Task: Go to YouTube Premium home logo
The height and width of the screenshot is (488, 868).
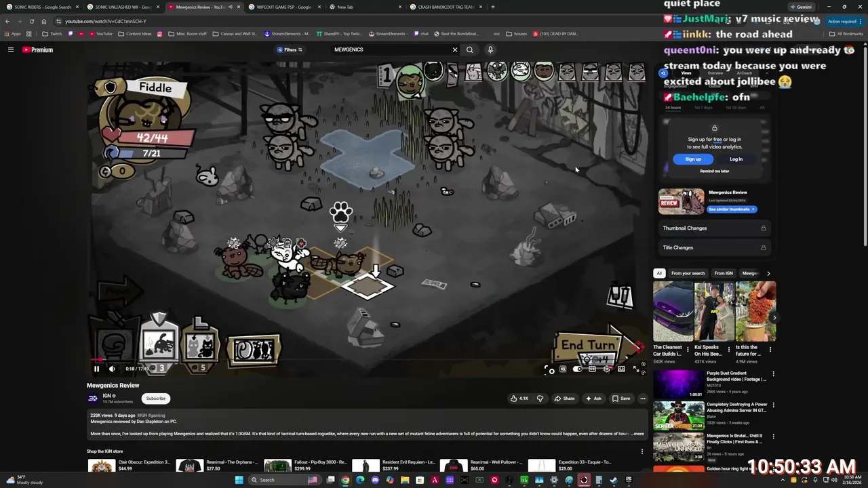Action: pos(37,49)
